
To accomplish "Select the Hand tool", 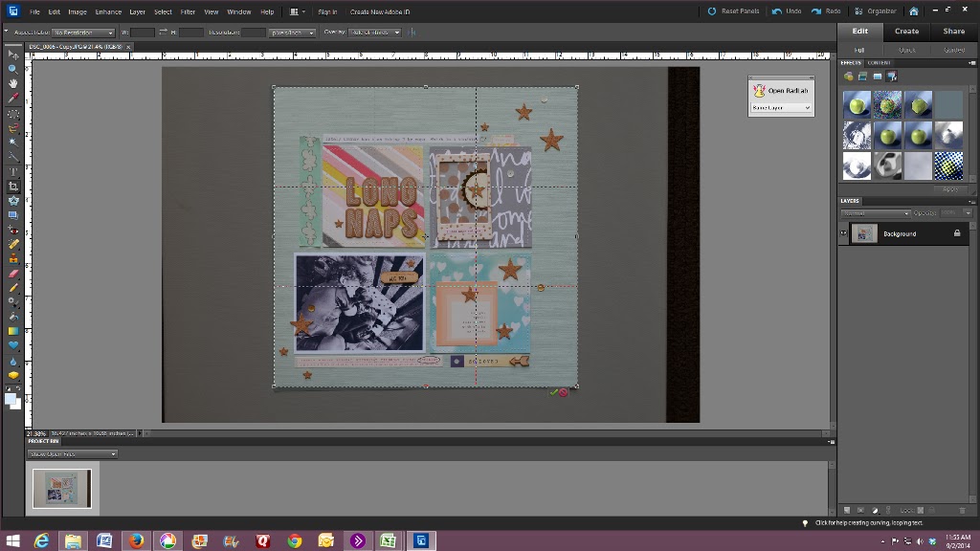I will point(13,83).
